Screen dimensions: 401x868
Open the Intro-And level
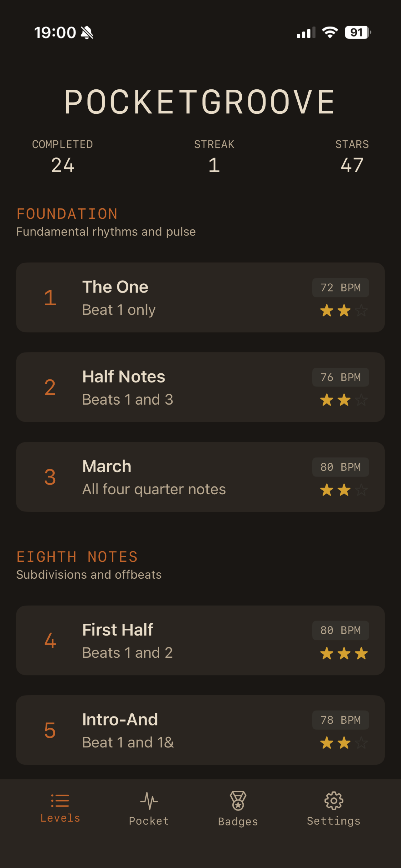point(200,730)
